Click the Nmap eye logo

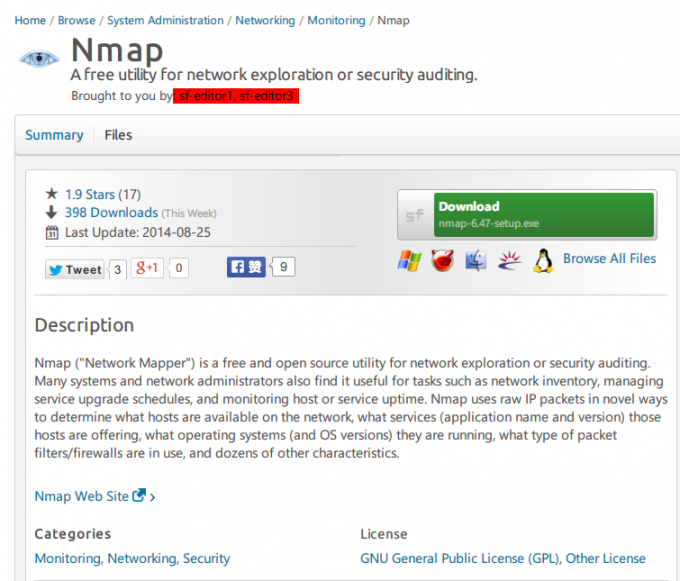[x=39, y=58]
